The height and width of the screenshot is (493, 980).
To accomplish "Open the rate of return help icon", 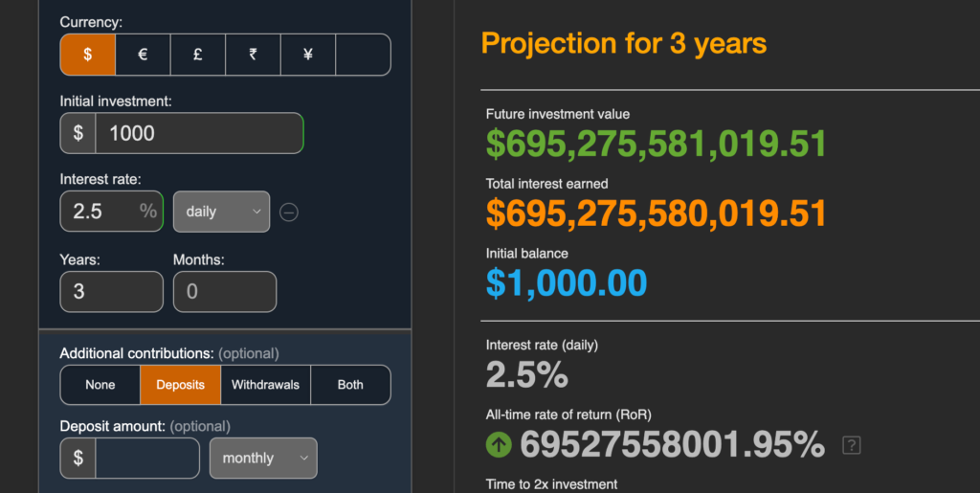I will click(x=851, y=445).
